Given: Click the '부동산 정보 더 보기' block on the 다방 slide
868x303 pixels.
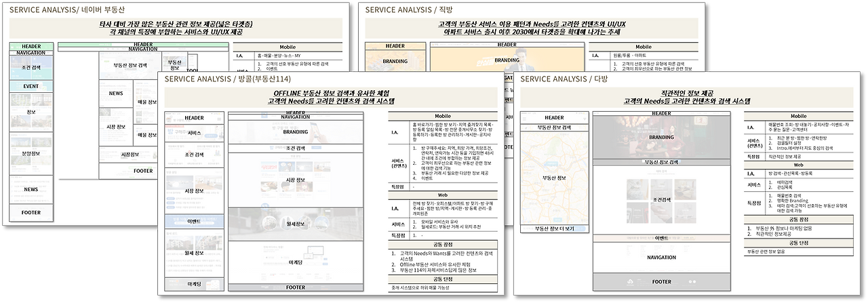Looking at the screenshot, I should 554,229.
